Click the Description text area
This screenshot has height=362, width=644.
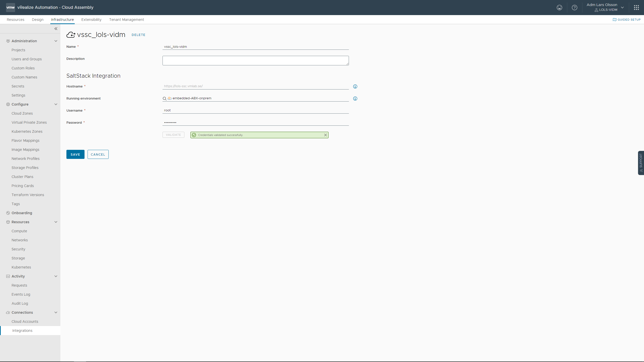[x=256, y=61]
